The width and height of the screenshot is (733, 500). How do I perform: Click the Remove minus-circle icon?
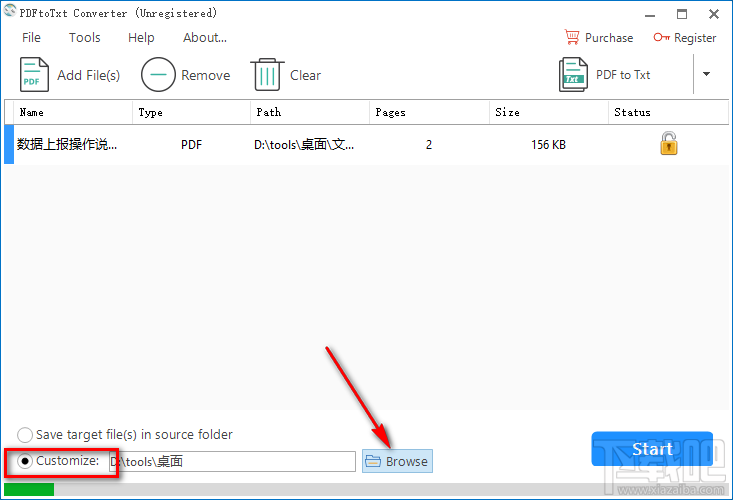coord(158,74)
